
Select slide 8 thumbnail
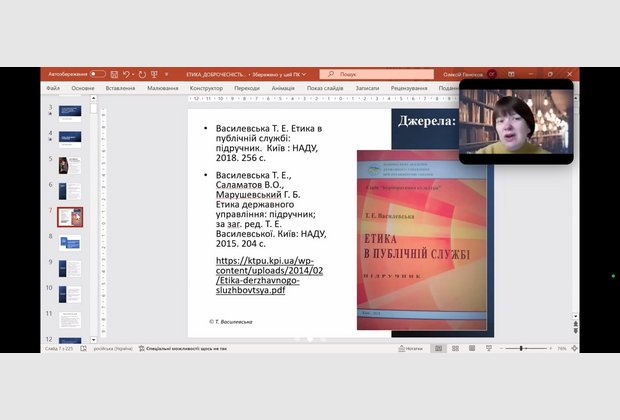[x=70, y=242]
